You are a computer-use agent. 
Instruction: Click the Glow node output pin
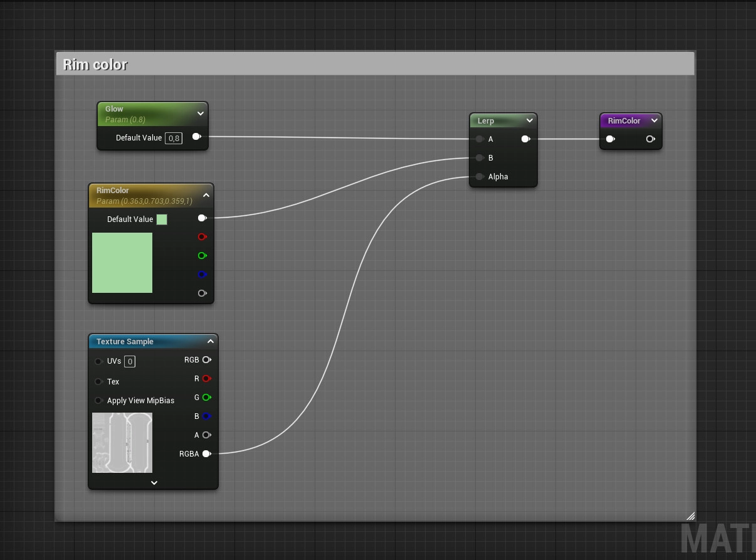196,137
